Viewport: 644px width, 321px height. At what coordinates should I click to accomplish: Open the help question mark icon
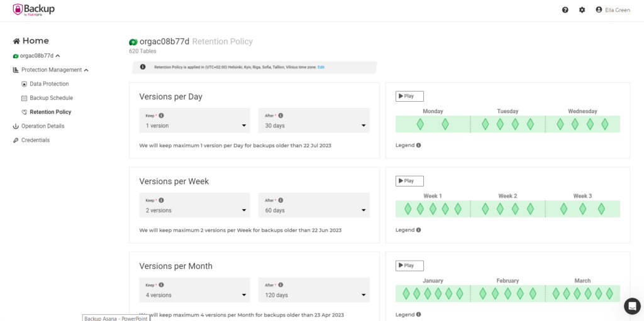(x=565, y=10)
